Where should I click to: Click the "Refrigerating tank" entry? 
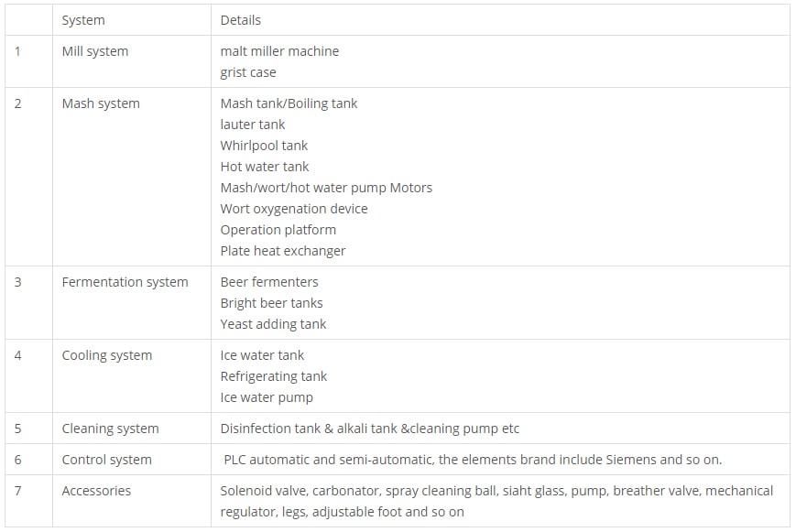274,376
